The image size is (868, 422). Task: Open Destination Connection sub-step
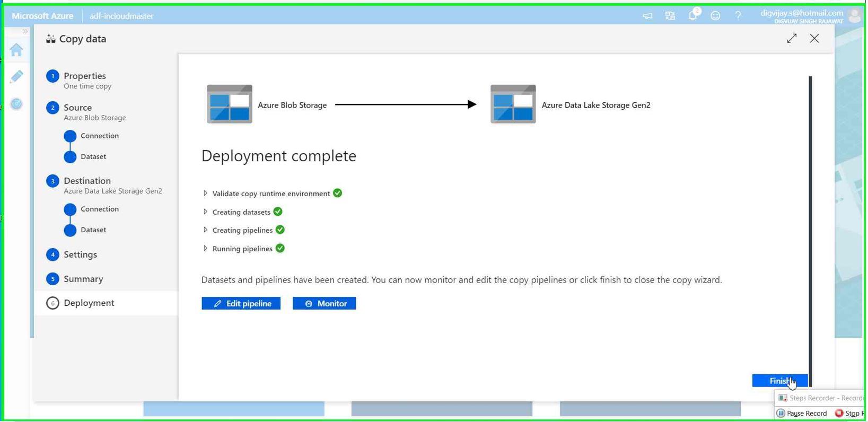(99, 209)
